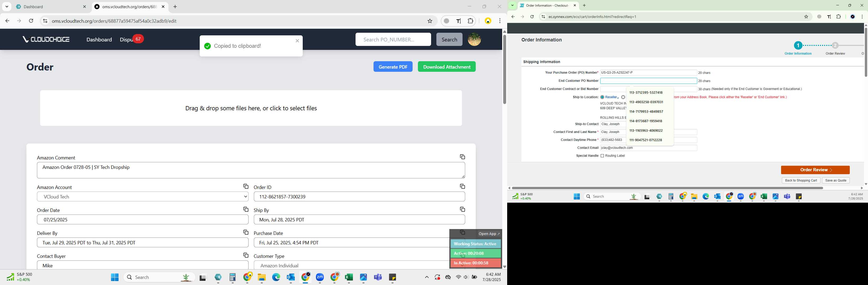868x285 pixels.
Task: Click the Contact Email field
Action: (x=648, y=148)
